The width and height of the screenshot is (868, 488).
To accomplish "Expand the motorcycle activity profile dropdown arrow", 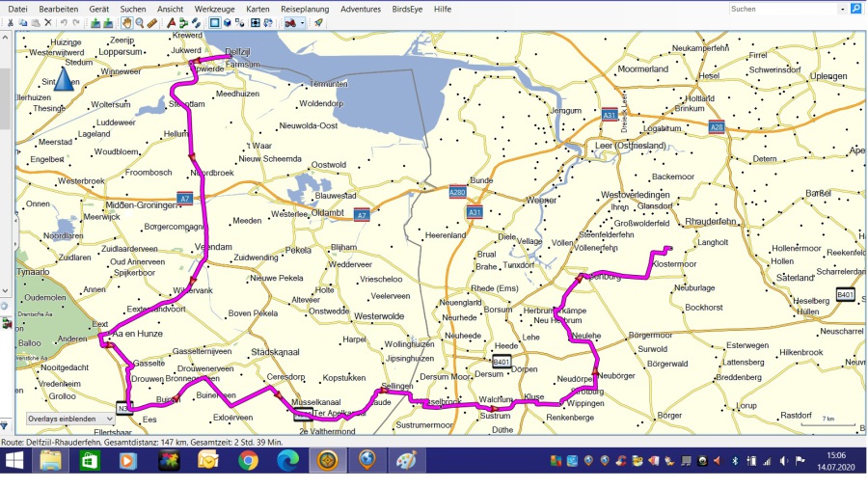I will 303,22.
